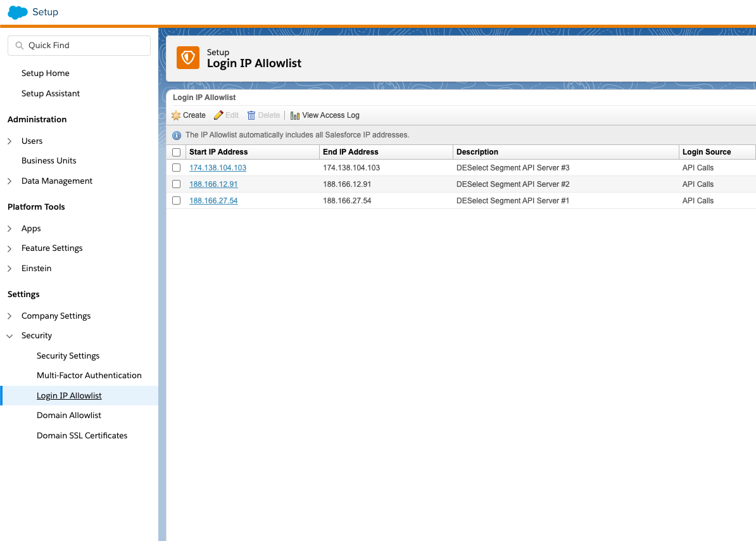Check the row for 174.138.104.103
This screenshot has width=756, height=541.
click(177, 168)
